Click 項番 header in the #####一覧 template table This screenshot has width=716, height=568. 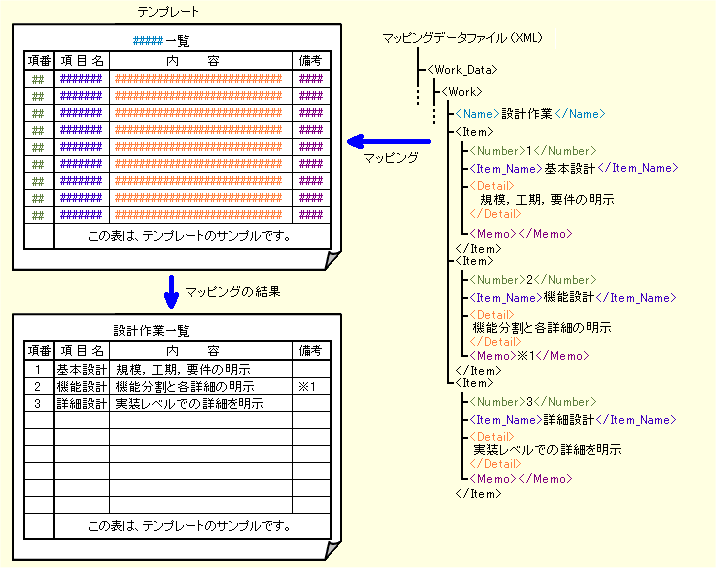39,61
